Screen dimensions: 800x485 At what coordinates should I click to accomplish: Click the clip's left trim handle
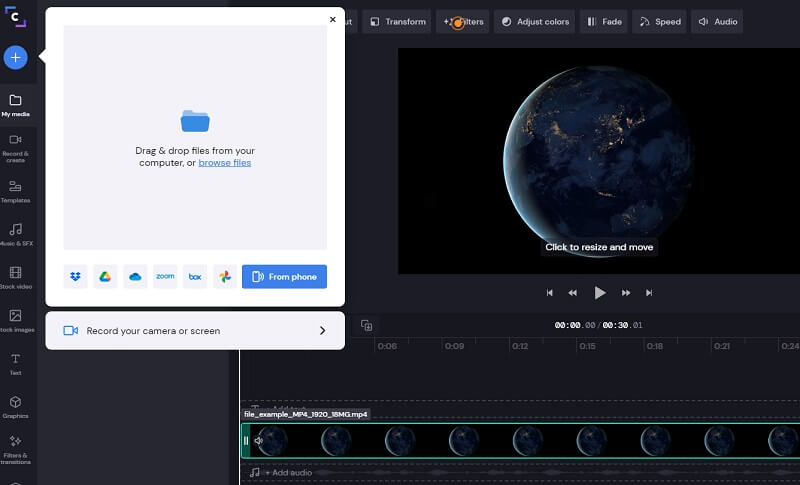pyautogui.click(x=246, y=441)
